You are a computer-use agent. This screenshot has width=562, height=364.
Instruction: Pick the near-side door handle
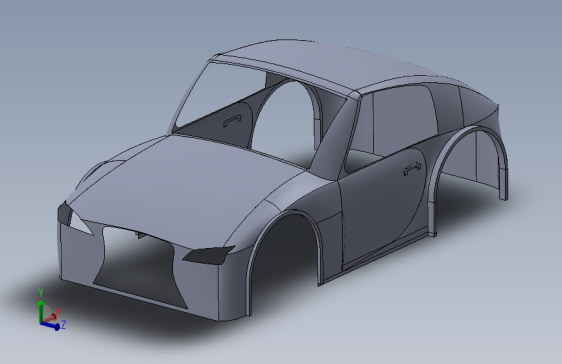click(x=412, y=168)
